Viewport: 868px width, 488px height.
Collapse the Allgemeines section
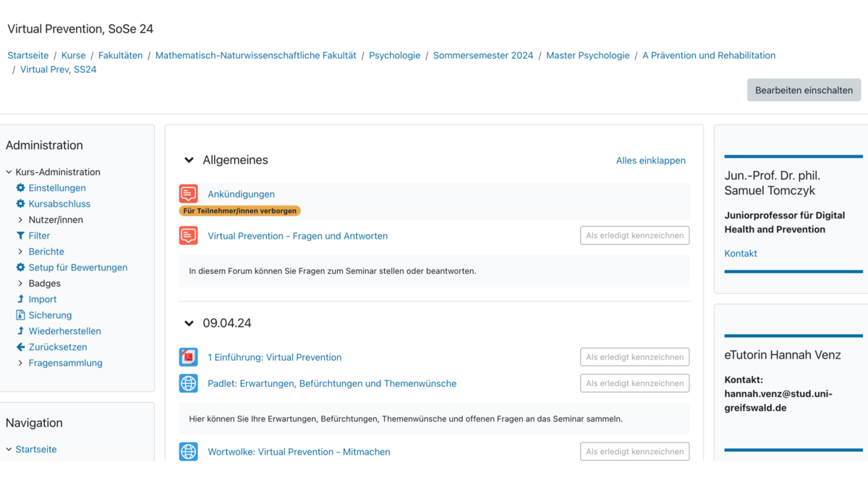point(190,160)
